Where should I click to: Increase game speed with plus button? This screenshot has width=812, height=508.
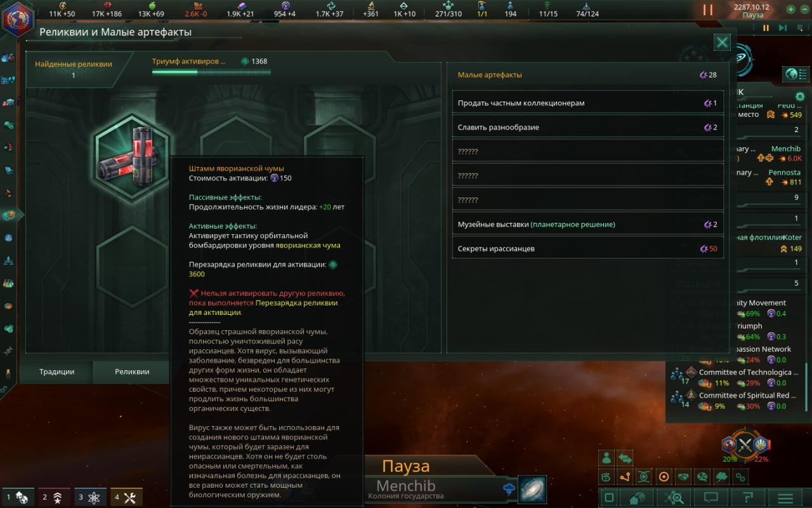pos(790,10)
